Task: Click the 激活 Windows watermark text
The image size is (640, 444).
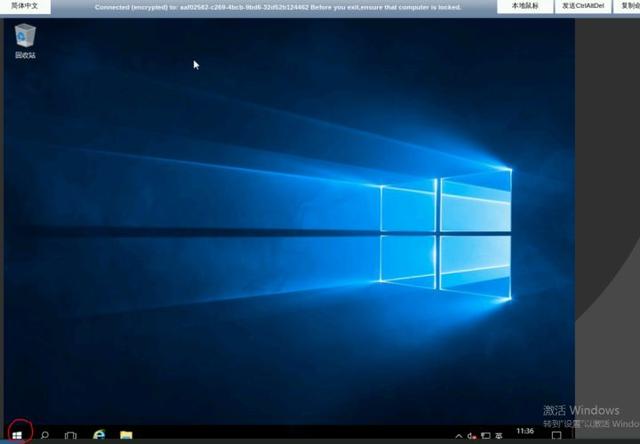Action: pyautogui.click(x=581, y=410)
